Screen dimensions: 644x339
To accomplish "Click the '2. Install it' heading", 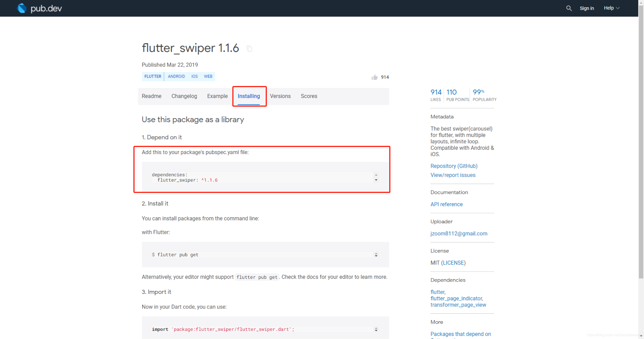I will 155,203.
